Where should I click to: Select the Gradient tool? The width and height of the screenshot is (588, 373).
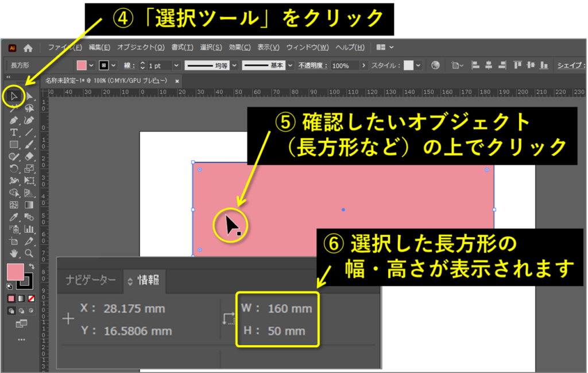pyautogui.click(x=29, y=205)
